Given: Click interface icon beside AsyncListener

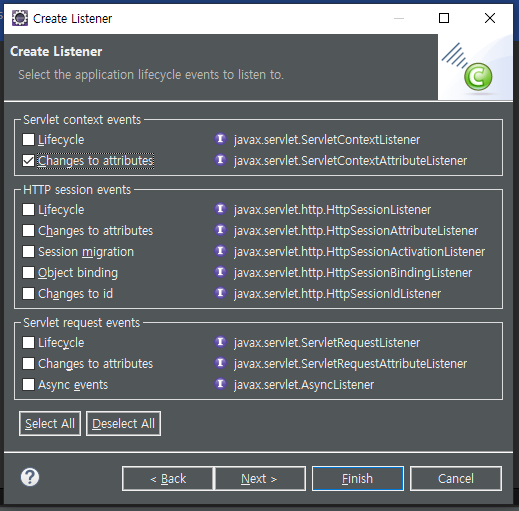Looking at the screenshot, I should [220, 384].
